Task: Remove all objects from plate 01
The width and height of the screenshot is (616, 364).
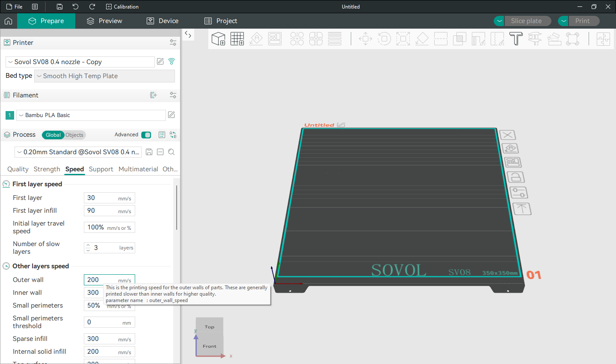Action: [508, 135]
